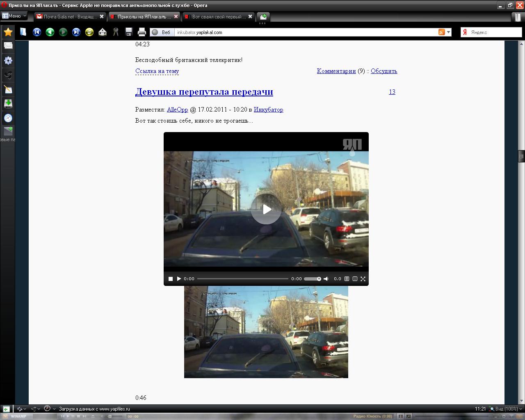Adjust the video player volume slider
525x420 pixels.
click(x=313, y=279)
